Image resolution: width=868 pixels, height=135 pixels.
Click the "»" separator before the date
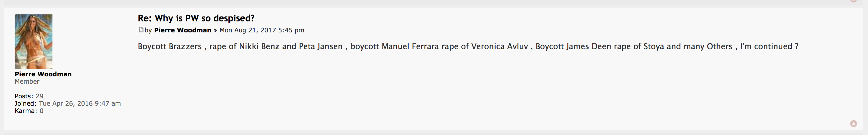[215, 30]
